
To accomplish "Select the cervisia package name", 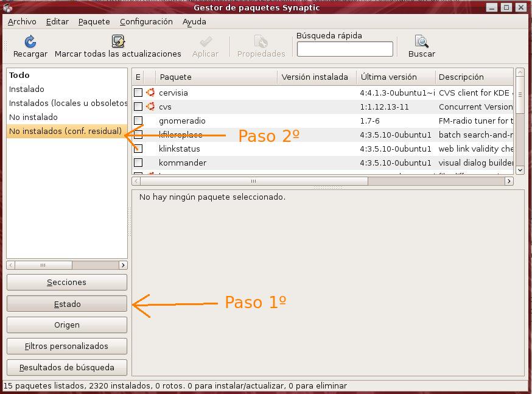I will [x=173, y=93].
